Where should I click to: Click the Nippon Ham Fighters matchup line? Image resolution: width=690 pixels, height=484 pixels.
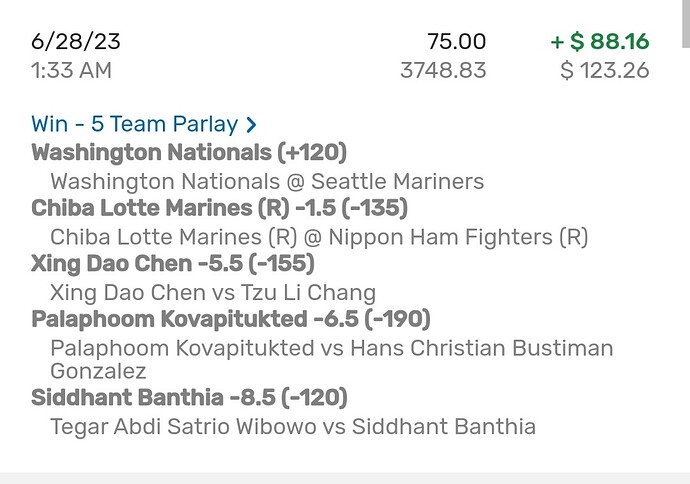pyautogui.click(x=319, y=237)
